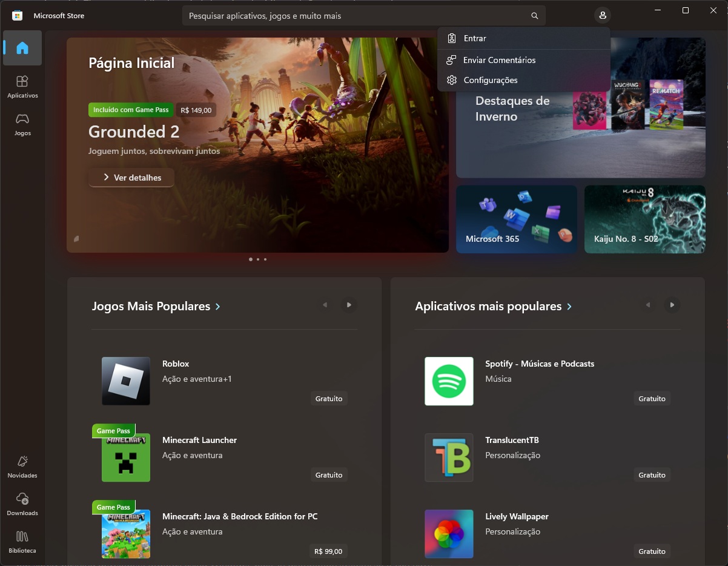Click the Minecraft Launcher title text
728x566 pixels.
(x=199, y=440)
